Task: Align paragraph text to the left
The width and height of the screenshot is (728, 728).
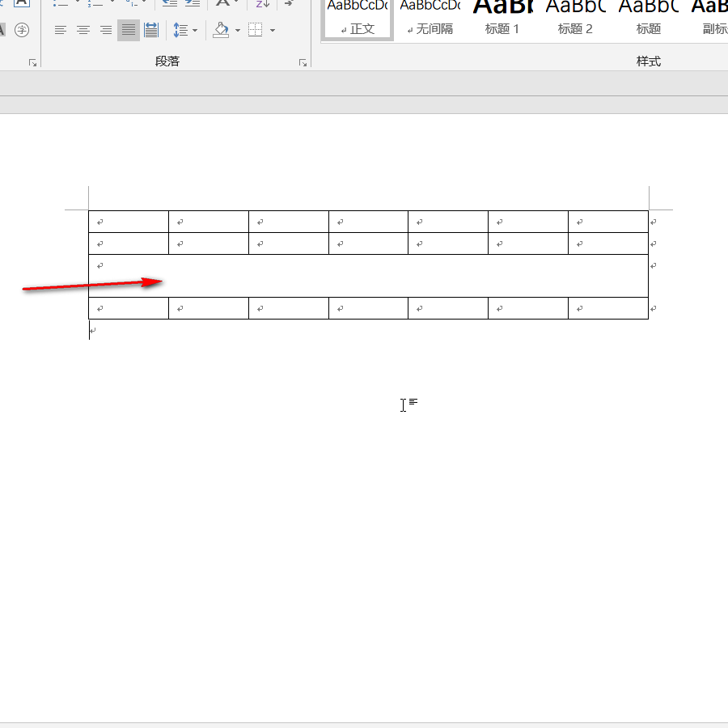Action: click(61, 31)
